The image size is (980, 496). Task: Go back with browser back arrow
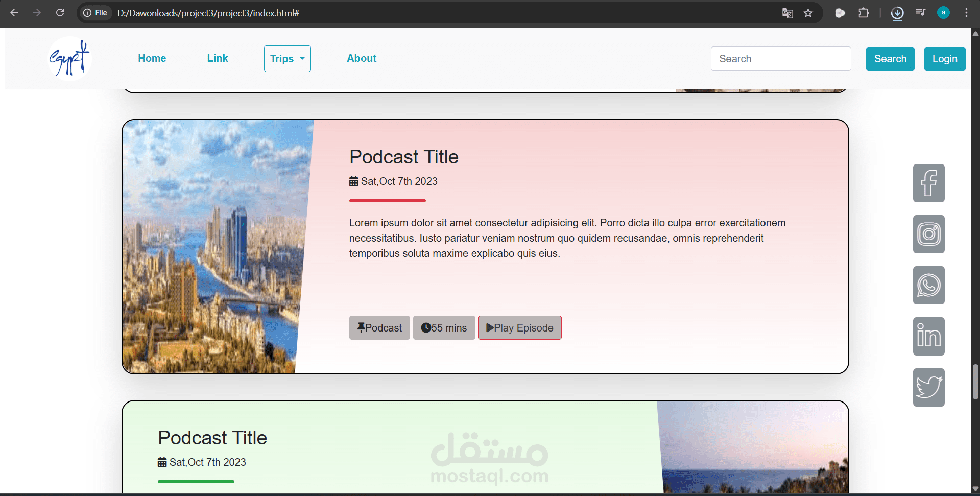14,13
